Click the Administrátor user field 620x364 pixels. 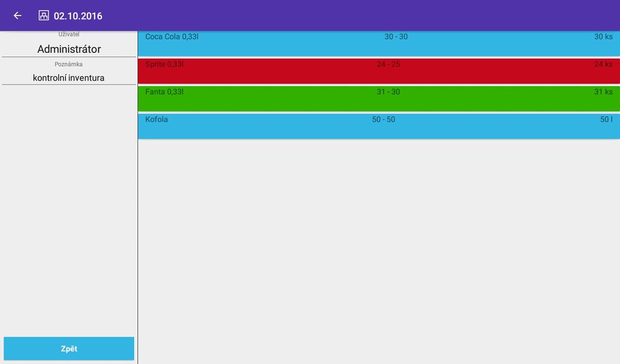69,49
